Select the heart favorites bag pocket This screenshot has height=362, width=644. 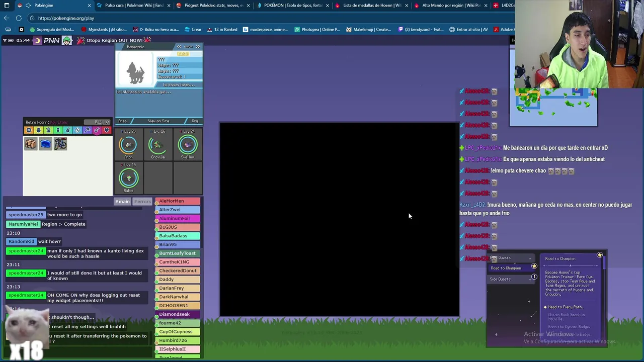[107, 130]
